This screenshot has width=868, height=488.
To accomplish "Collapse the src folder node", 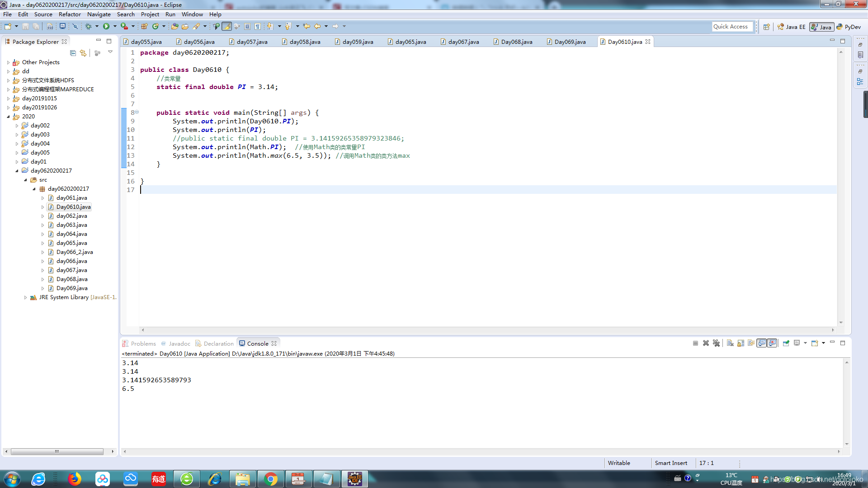I will (x=25, y=180).
